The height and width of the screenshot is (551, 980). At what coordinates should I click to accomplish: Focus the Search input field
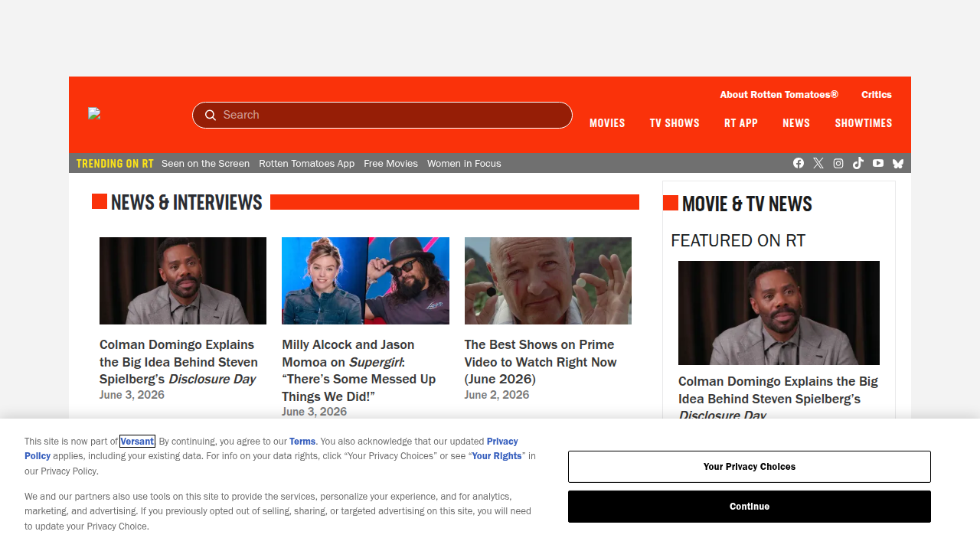click(382, 115)
